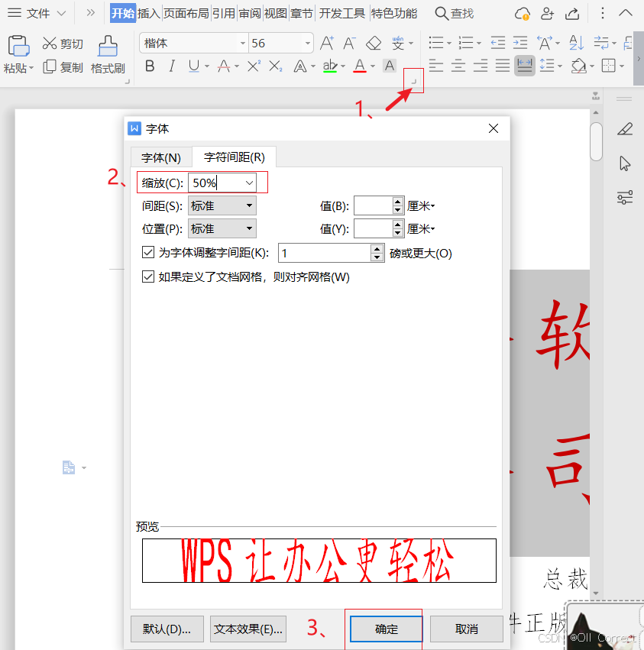
Task: Click the Sort A-Z icon
Action: click(577, 43)
